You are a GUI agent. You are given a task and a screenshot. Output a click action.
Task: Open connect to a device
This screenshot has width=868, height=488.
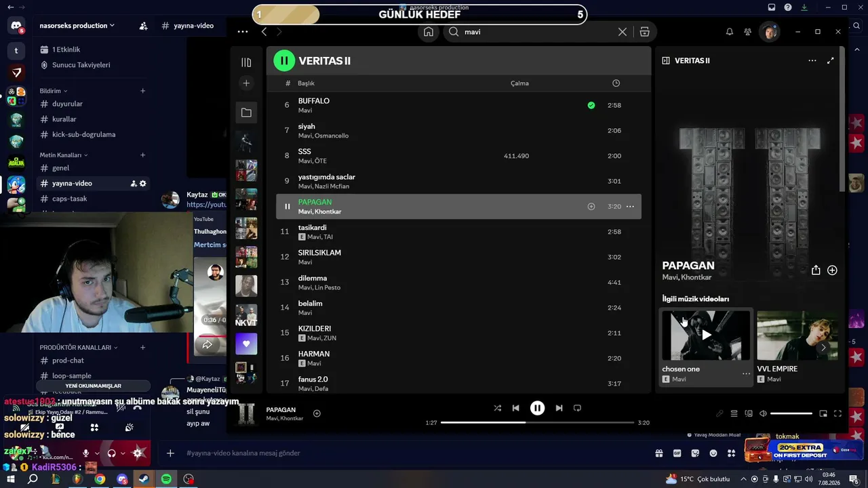749,413
